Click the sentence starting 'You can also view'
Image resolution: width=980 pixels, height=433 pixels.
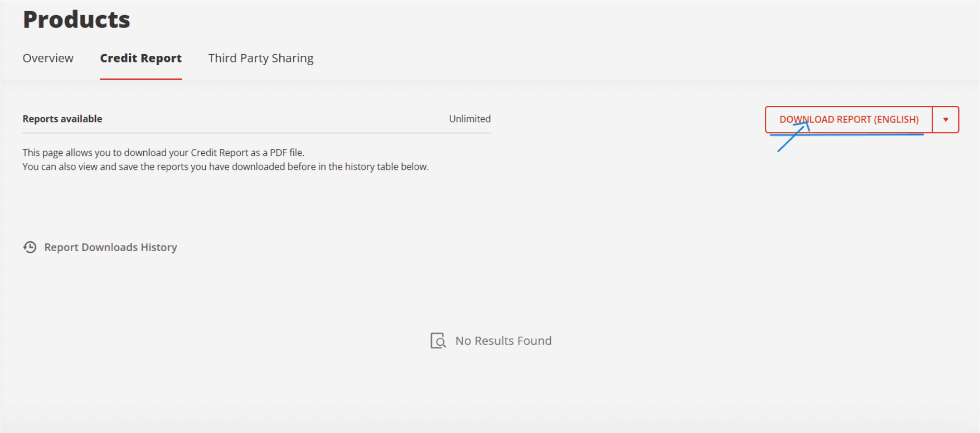[x=225, y=167]
